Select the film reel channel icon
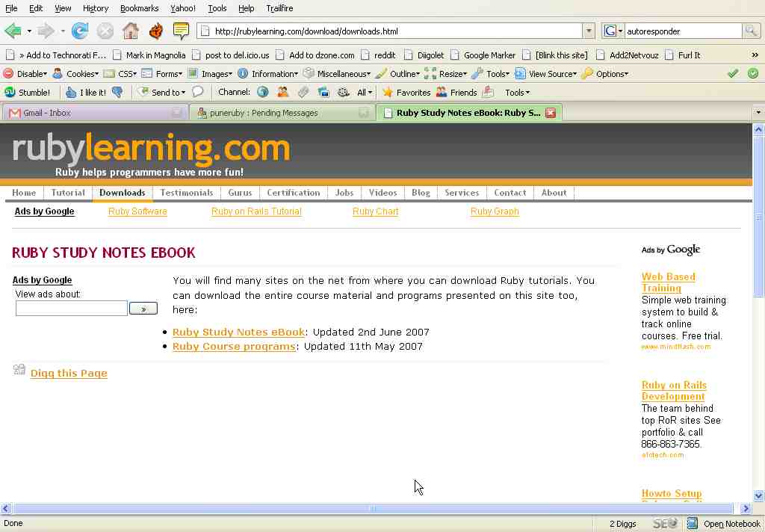The width and height of the screenshot is (765, 532). 344,92
